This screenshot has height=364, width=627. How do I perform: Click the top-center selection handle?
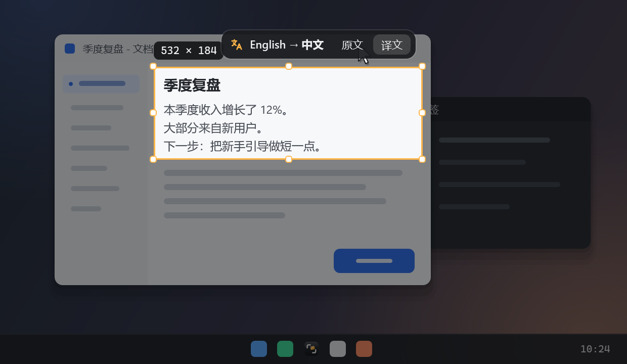tap(289, 66)
